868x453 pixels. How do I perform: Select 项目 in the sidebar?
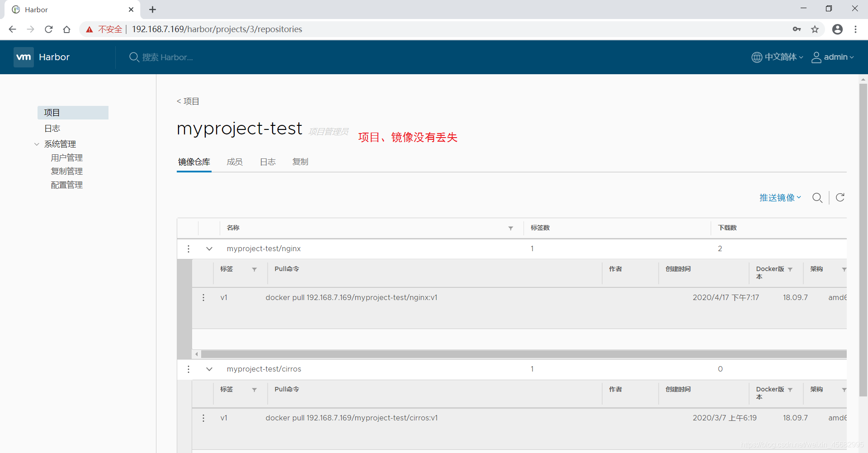pyautogui.click(x=73, y=113)
